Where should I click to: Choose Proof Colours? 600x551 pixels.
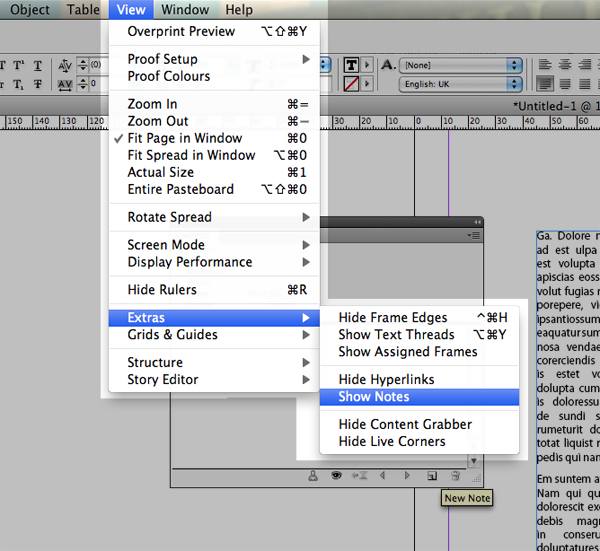pyautogui.click(x=214, y=76)
